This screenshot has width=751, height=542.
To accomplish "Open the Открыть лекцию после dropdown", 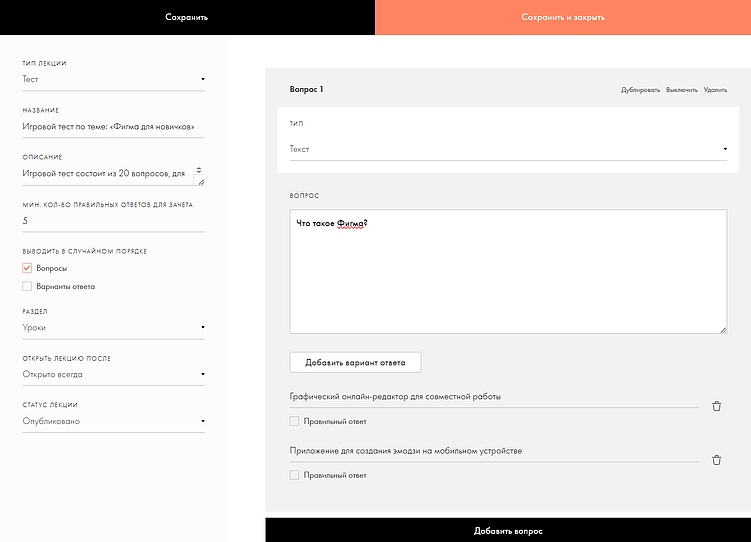I will pos(114,374).
